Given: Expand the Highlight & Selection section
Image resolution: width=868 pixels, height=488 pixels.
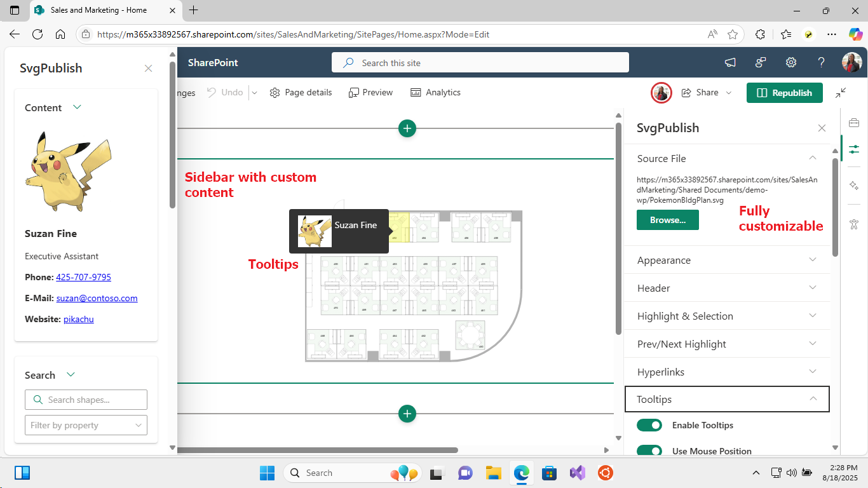Looking at the screenshot, I should click(728, 316).
